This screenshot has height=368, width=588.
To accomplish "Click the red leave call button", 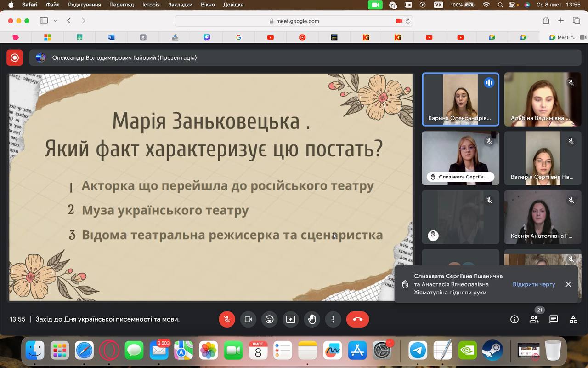I will (x=357, y=319).
